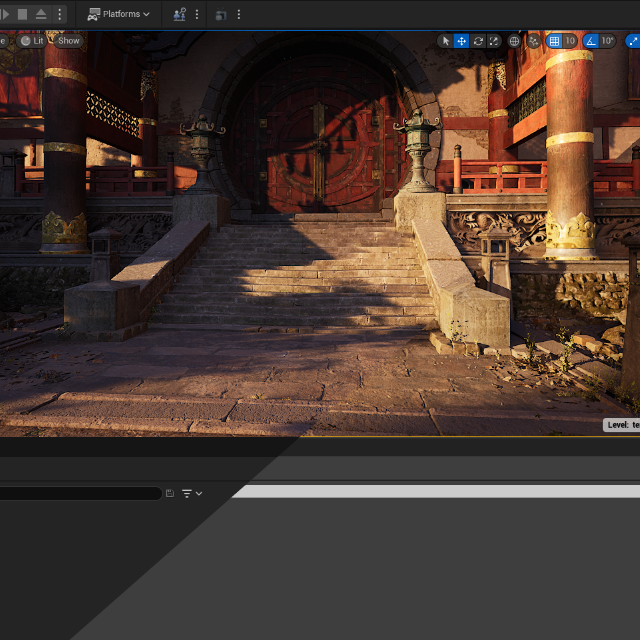Screen dimensions: 640x640
Task: Click the eject from player button
Action: point(41,14)
